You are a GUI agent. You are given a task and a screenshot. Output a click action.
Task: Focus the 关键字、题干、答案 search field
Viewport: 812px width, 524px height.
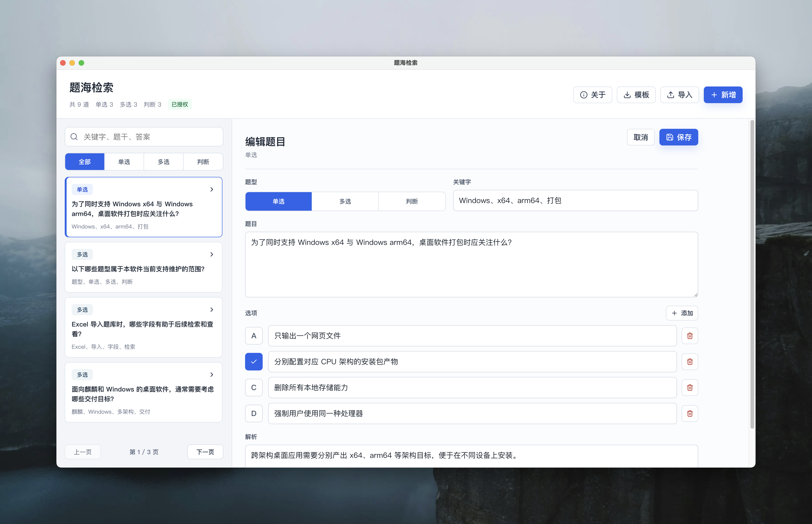pos(144,137)
